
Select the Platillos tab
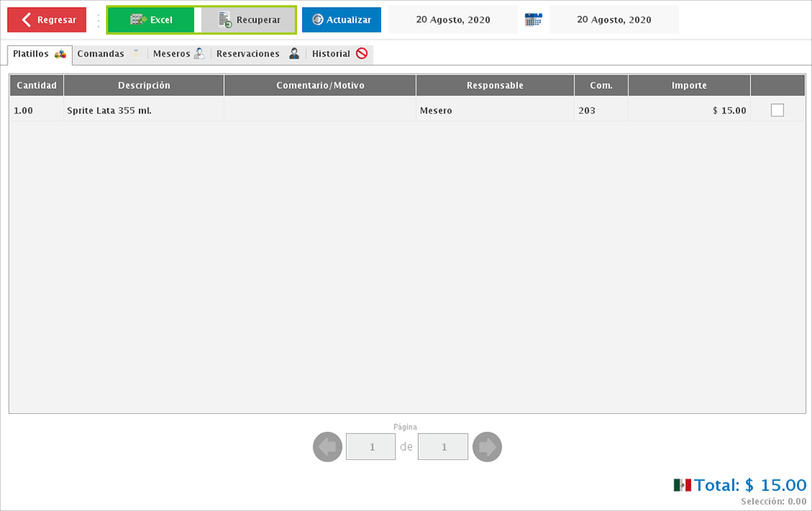(x=31, y=54)
